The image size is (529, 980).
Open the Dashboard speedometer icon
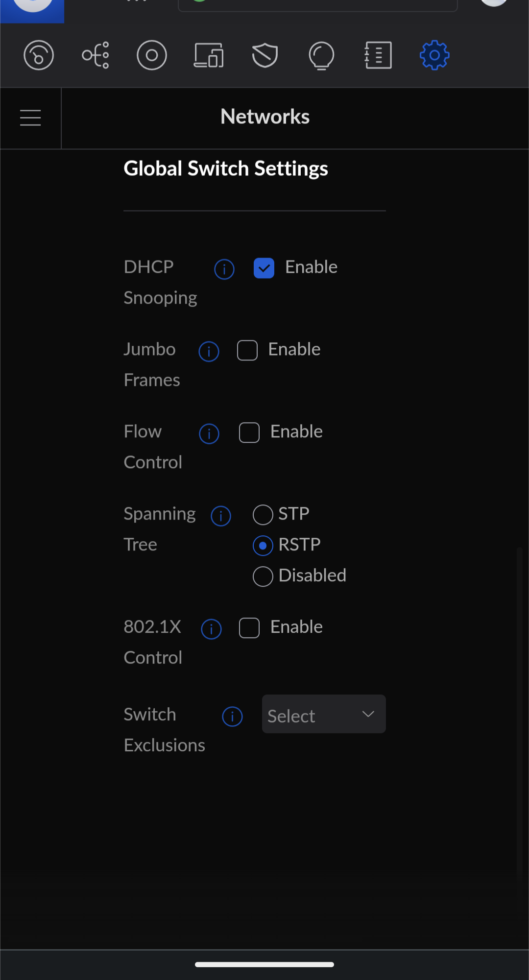(x=39, y=55)
